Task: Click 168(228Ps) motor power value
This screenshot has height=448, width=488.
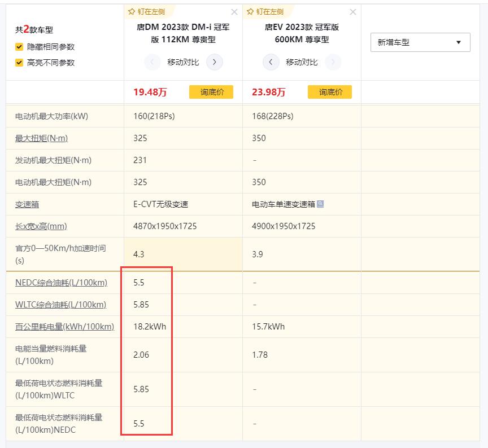Action: [273, 116]
